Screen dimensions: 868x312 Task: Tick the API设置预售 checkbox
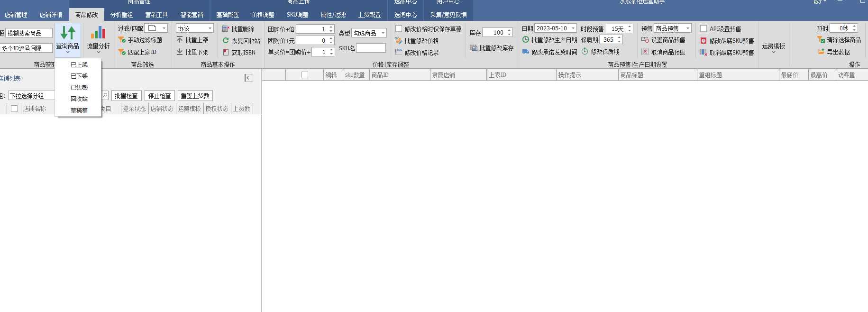tap(704, 29)
